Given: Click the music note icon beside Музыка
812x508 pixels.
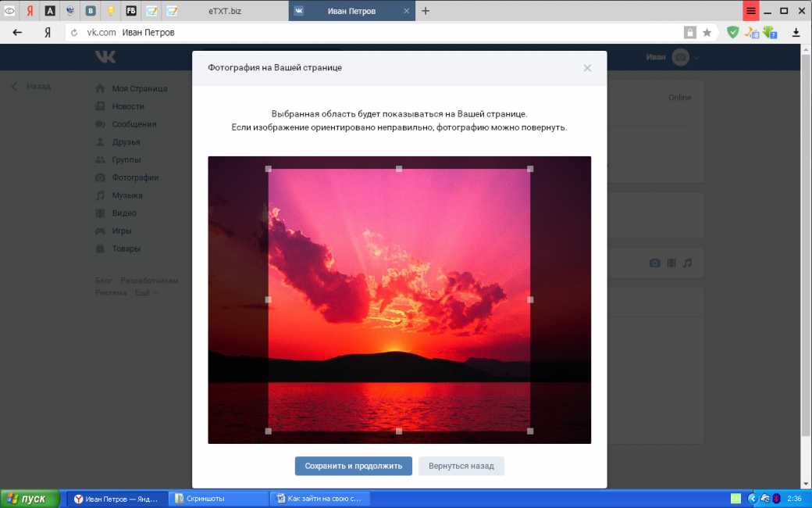Looking at the screenshot, I should [x=100, y=195].
